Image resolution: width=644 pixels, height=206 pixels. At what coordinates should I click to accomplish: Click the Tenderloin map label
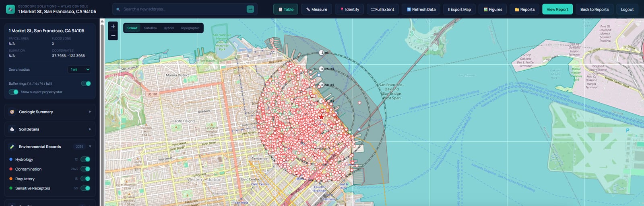tap(260, 159)
